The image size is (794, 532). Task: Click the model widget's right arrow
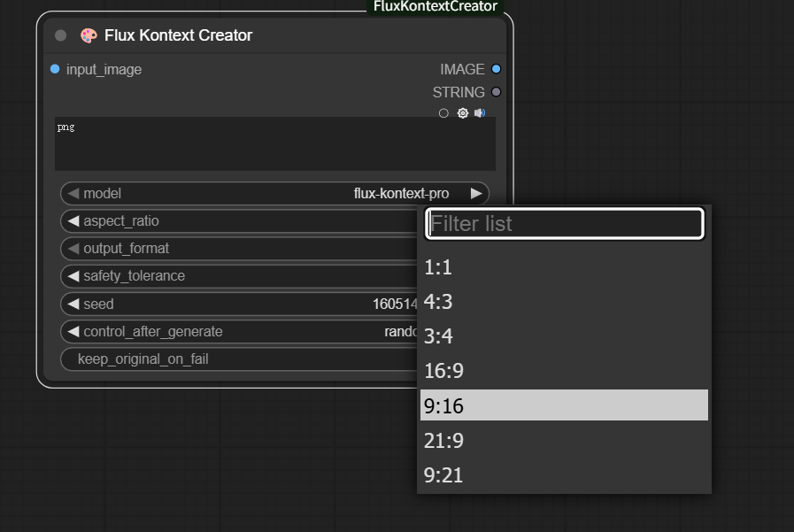tap(476, 194)
